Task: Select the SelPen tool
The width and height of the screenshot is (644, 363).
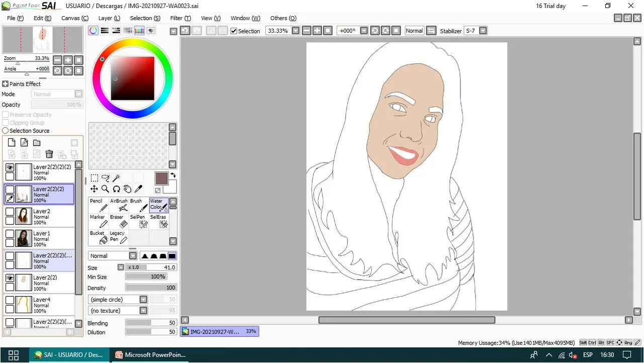Action: click(139, 221)
